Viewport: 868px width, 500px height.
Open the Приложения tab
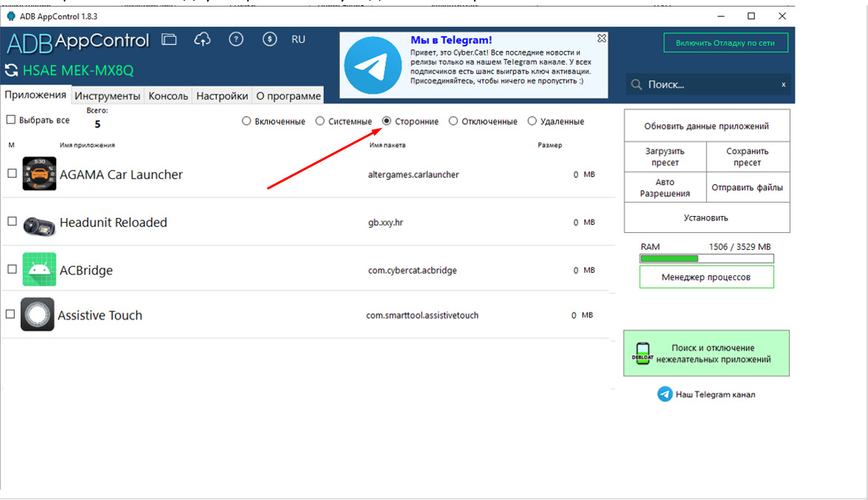pos(35,95)
